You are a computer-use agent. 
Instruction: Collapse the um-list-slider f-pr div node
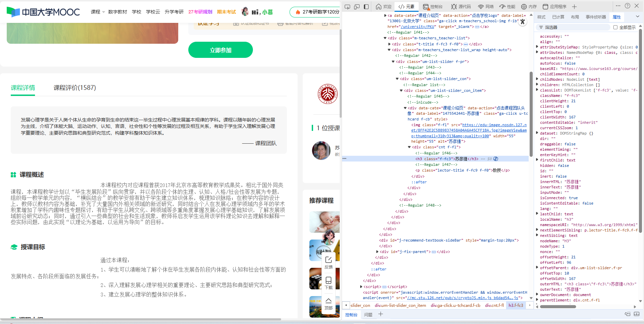point(393,62)
